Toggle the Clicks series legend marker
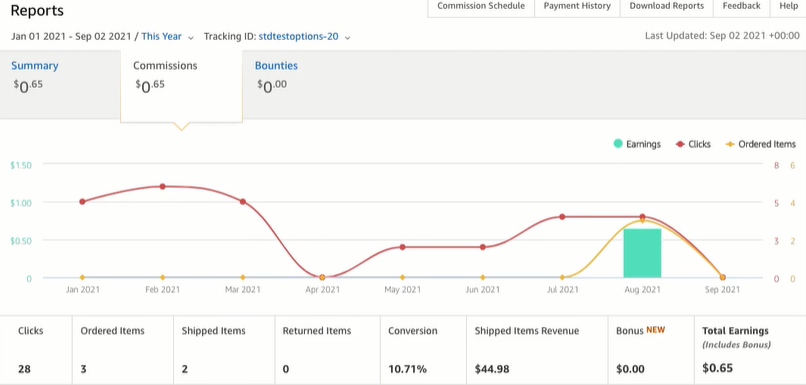This screenshot has width=806, height=385. [x=679, y=144]
